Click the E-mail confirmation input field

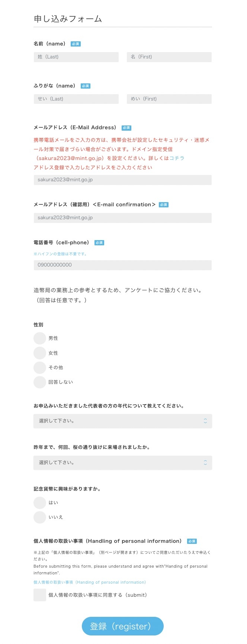(122, 218)
